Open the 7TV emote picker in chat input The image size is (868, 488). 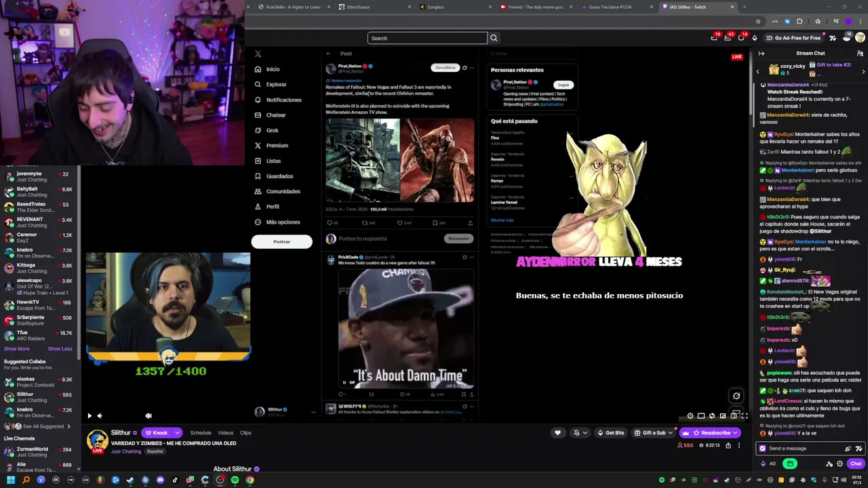pyautogui.click(x=859, y=448)
